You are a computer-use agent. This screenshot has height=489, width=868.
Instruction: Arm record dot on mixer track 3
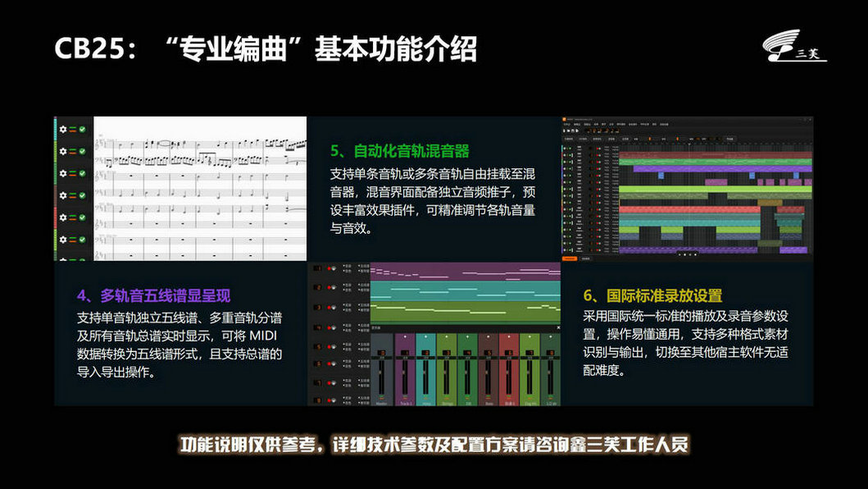[x=329, y=308]
